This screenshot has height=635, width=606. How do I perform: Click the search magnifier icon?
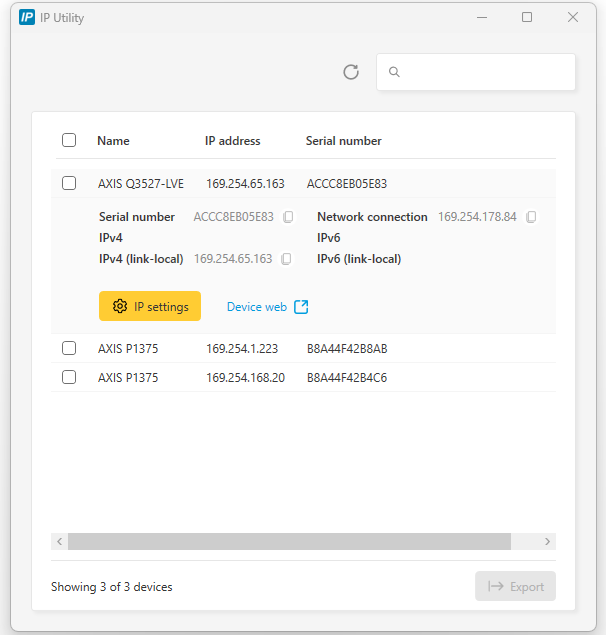394,72
